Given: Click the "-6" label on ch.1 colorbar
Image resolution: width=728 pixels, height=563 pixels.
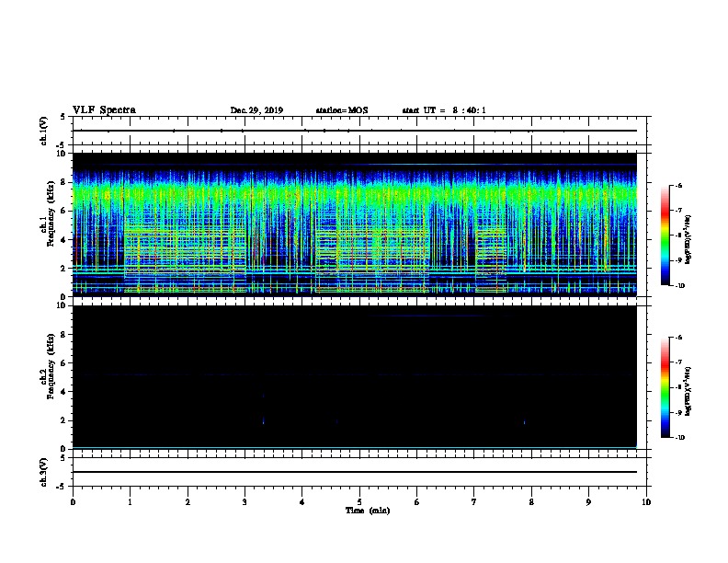Looking at the screenshot, I should coord(678,185).
